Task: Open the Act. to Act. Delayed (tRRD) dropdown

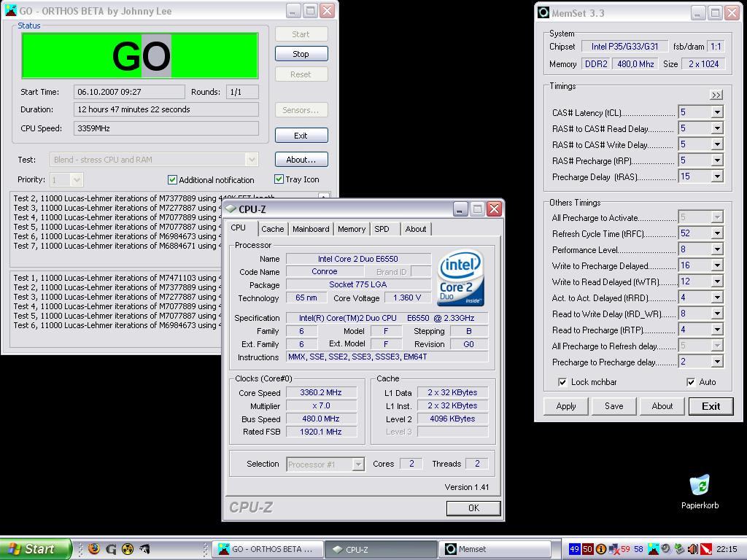Action: pos(717,297)
